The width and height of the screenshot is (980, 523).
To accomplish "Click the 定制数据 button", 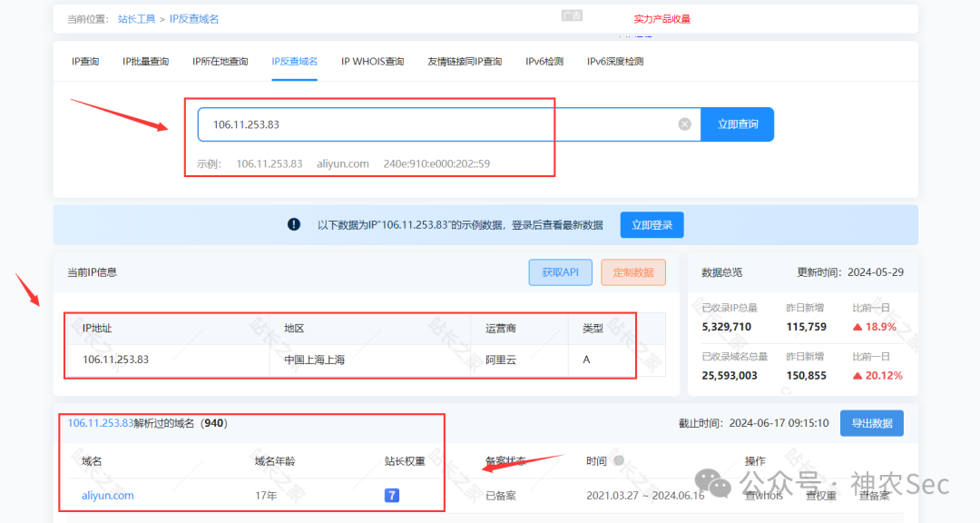I will (x=632, y=271).
